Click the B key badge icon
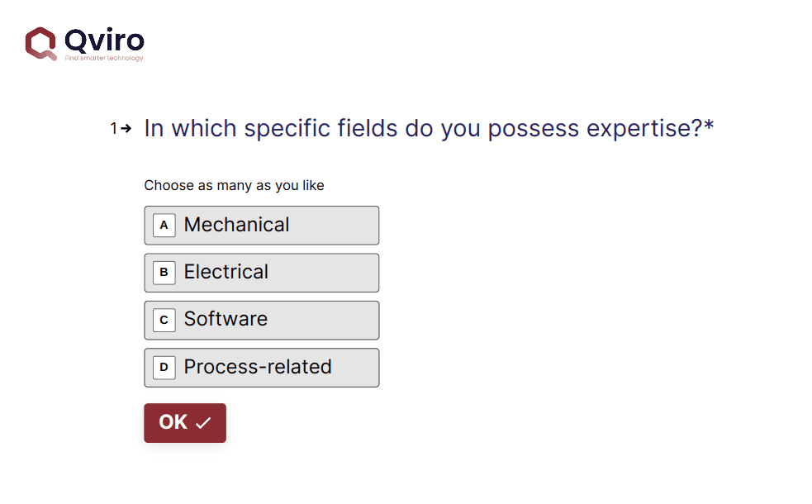Viewport: 812px width, 504px height. point(164,272)
